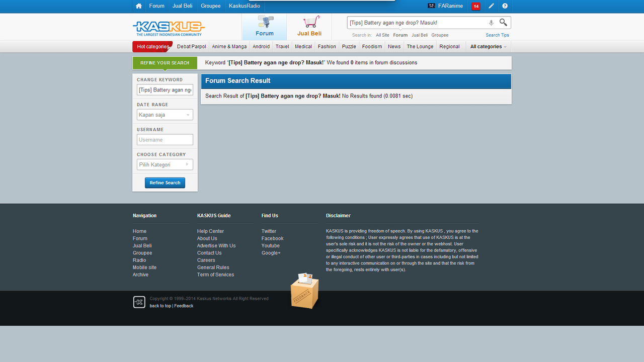Open the Fashion category
The image size is (644, 362).
(327, 47)
